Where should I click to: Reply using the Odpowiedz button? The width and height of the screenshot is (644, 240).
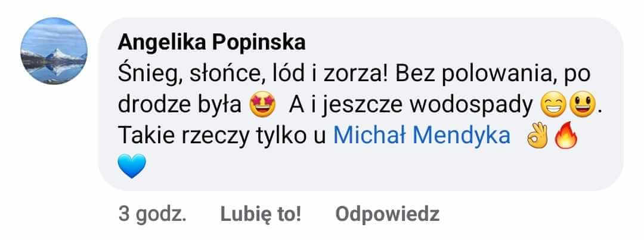coord(388,214)
